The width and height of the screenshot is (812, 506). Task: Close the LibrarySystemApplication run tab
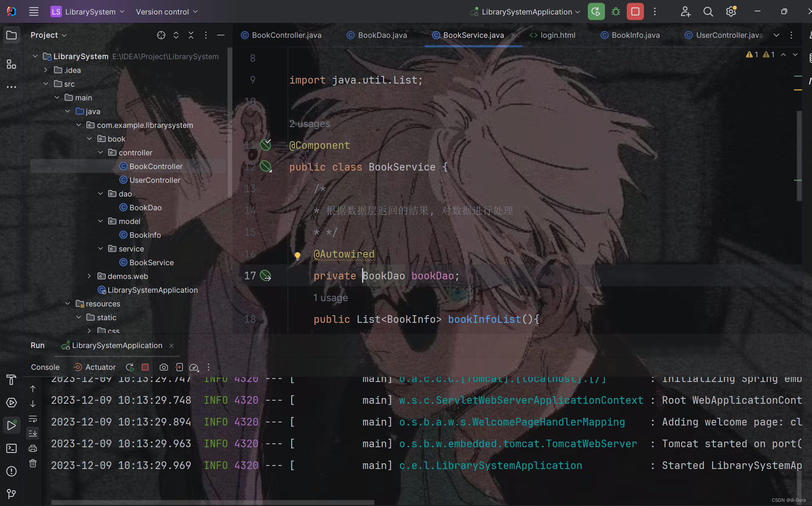[x=171, y=345]
